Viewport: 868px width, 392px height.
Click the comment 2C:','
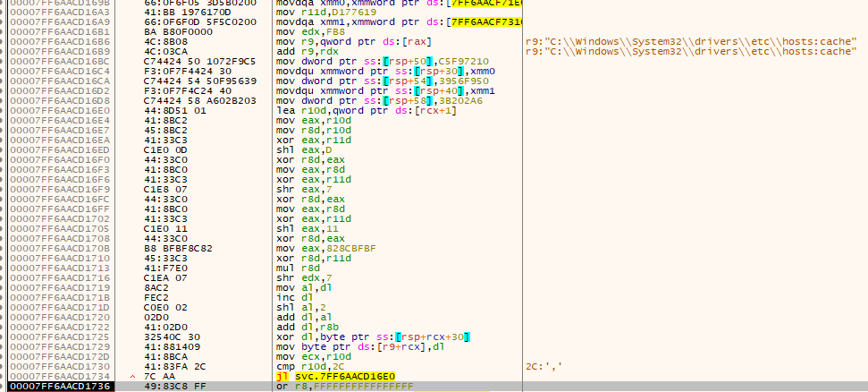544,367
